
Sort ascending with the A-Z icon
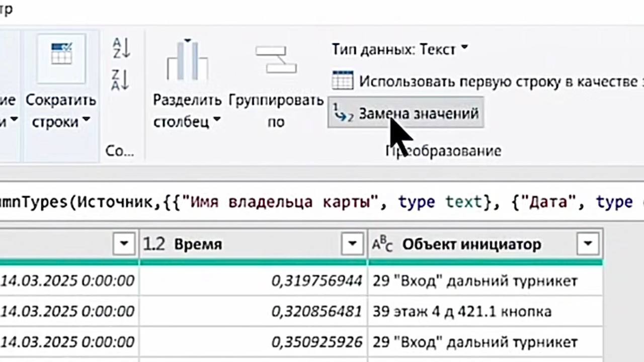(121, 49)
